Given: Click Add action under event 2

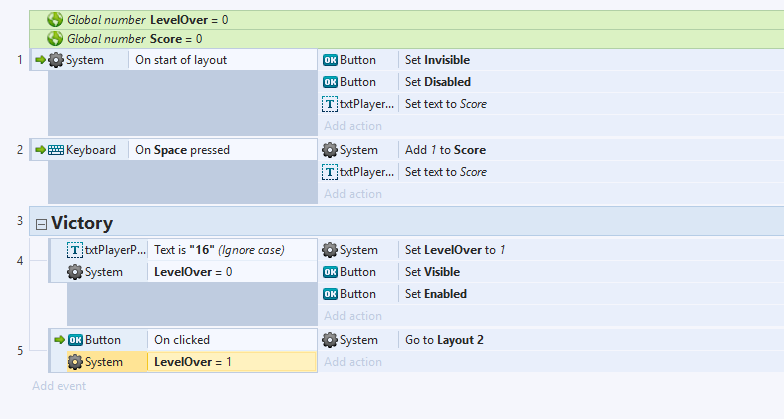Looking at the screenshot, I should pyautogui.click(x=353, y=194).
